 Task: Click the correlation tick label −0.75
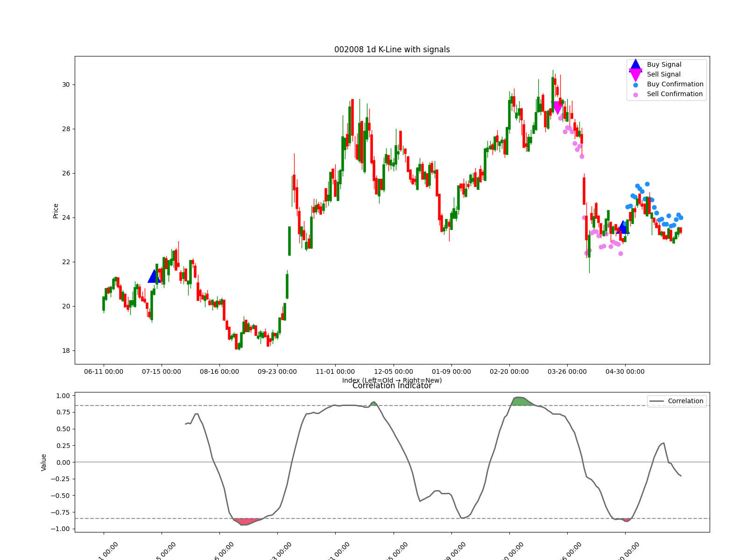tap(61, 512)
